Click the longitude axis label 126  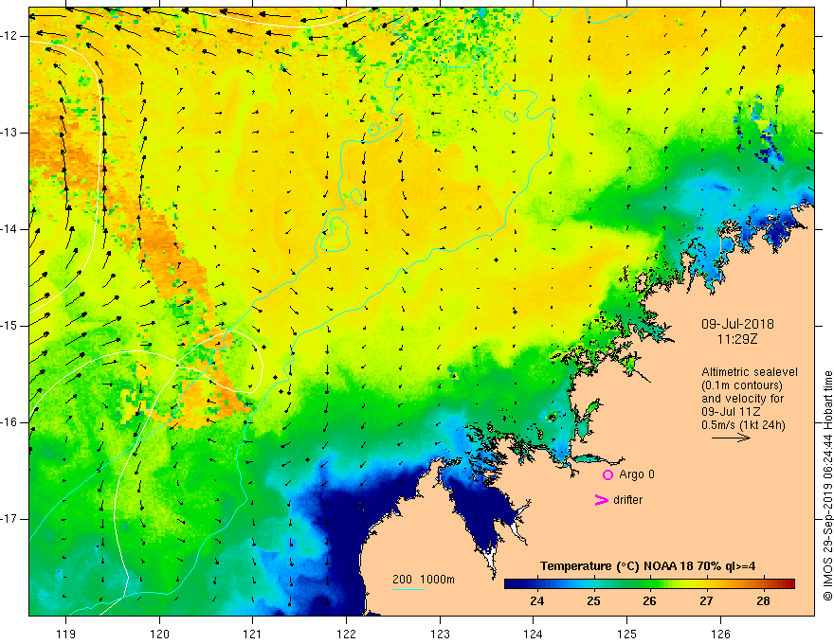pos(720,634)
